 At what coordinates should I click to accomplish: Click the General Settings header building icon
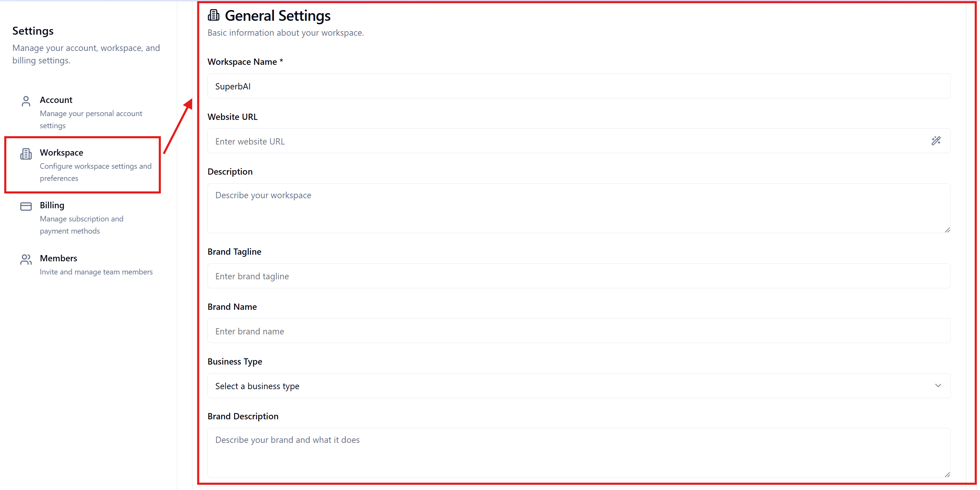point(213,16)
